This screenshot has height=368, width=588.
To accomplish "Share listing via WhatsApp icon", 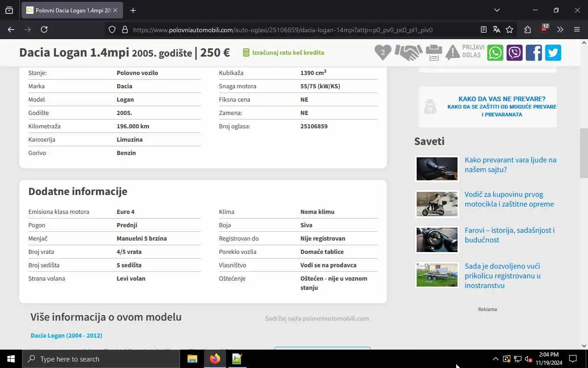I will 495,52.
